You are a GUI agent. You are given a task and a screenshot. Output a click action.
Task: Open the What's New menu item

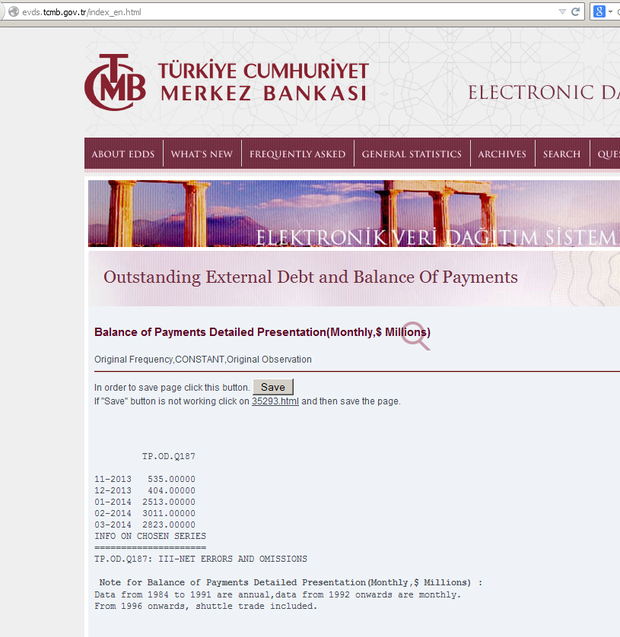pyautogui.click(x=201, y=154)
